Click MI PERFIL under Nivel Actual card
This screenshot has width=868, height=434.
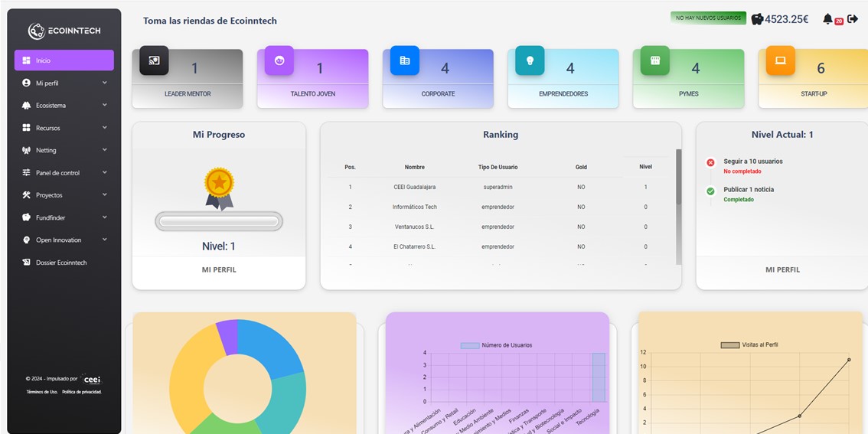[x=782, y=269]
